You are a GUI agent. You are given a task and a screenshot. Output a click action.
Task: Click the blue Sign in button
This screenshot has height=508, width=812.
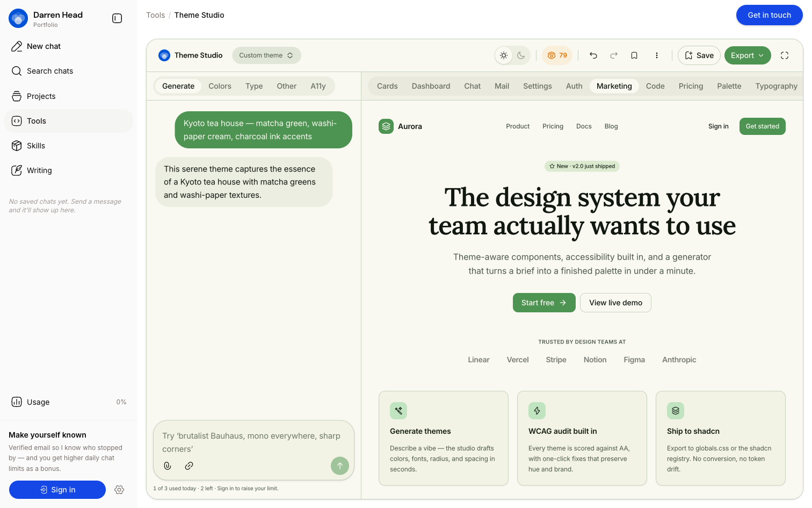(57, 490)
